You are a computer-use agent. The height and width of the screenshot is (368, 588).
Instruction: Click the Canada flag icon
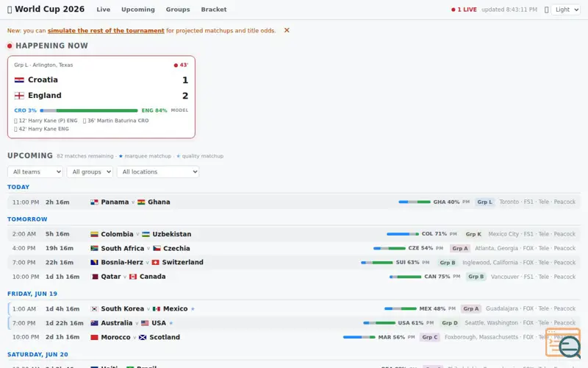tap(133, 277)
